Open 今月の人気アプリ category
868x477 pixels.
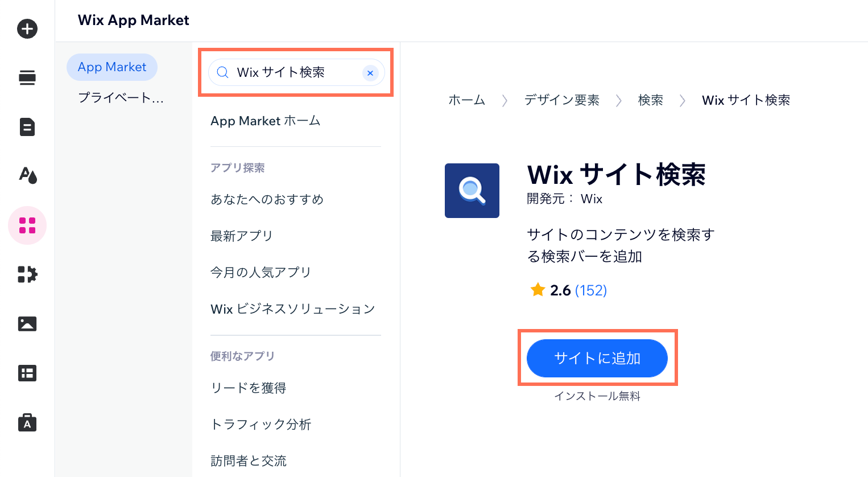(261, 272)
